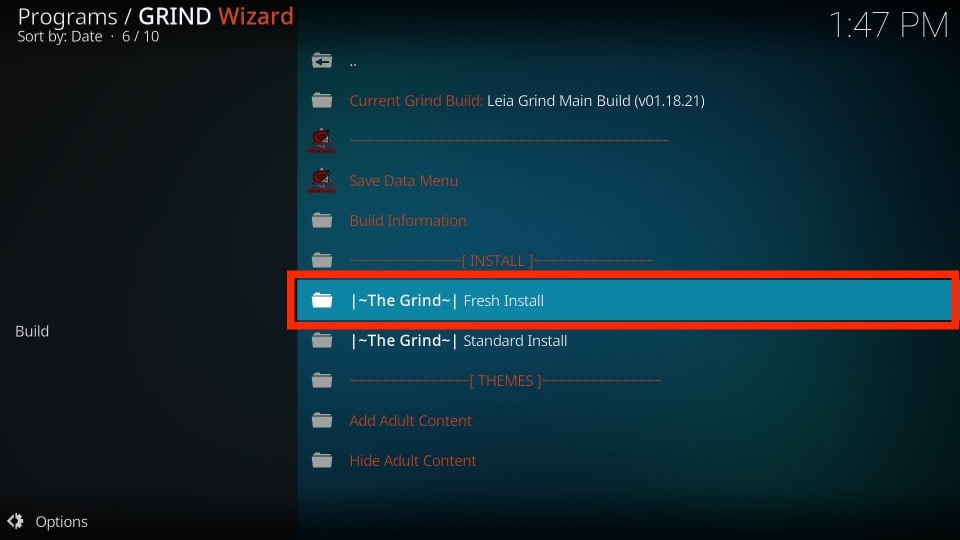Viewport: 960px width, 540px height.
Task: Click folder icon next to Build Information
Action: pos(322,220)
